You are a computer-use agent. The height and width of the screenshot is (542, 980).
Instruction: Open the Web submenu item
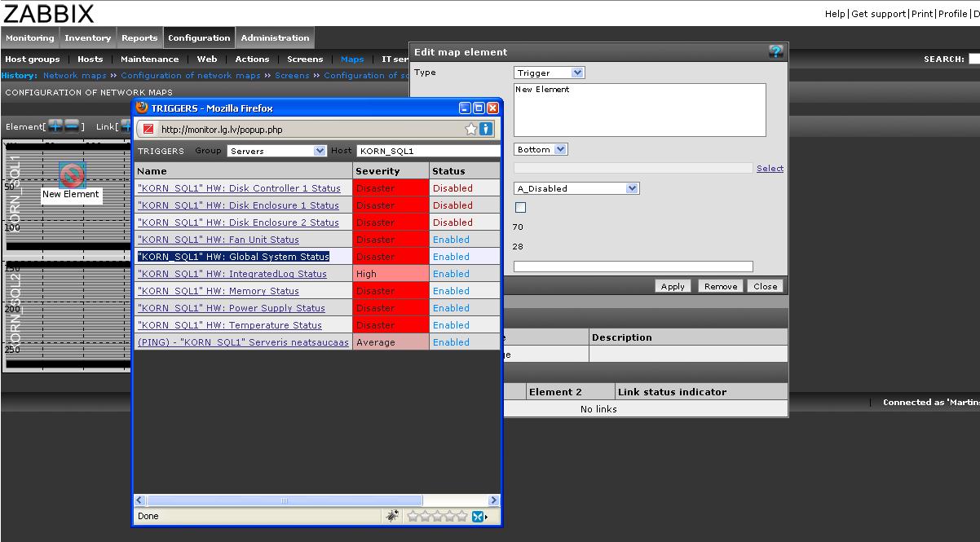coord(207,59)
